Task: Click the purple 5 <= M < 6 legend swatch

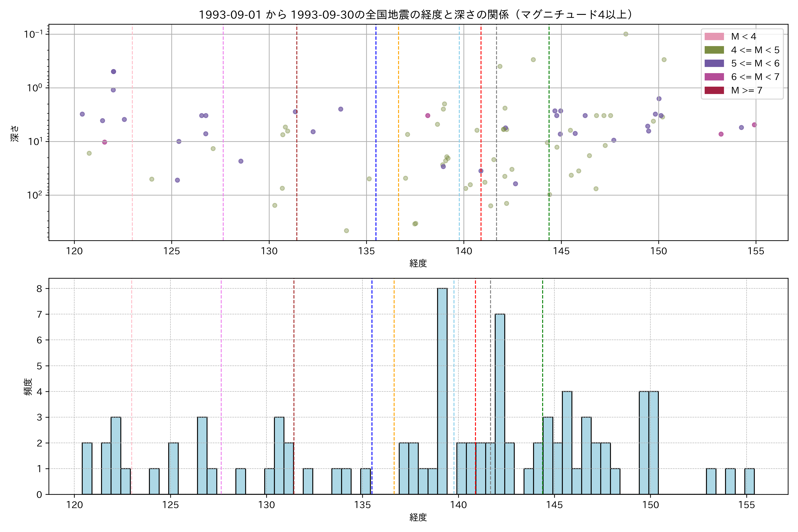Action: click(x=714, y=63)
